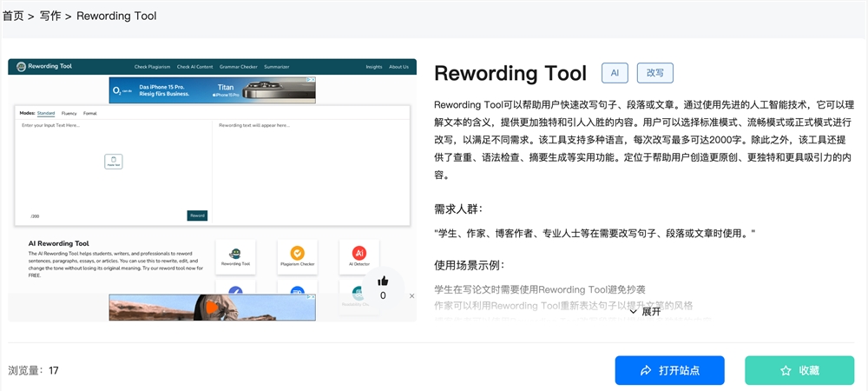Click the 使用场景示例 heading

coord(470,265)
